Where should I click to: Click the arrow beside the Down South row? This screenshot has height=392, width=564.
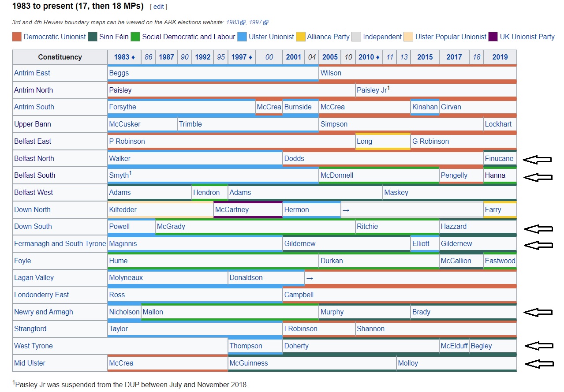[538, 228]
